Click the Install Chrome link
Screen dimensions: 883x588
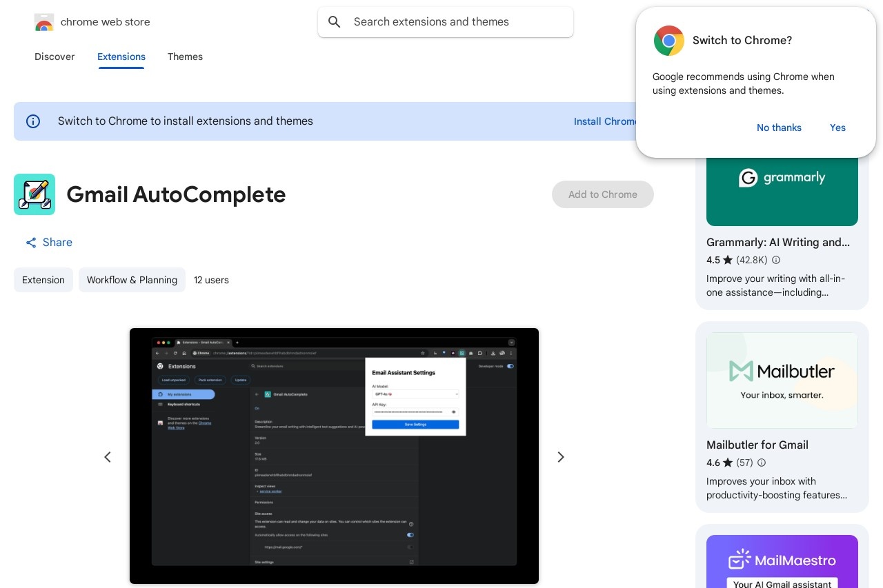[605, 121]
